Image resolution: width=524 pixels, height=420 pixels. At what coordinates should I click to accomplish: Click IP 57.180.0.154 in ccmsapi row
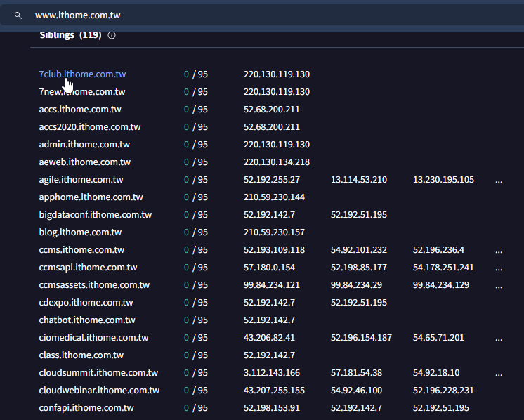(x=269, y=267)
